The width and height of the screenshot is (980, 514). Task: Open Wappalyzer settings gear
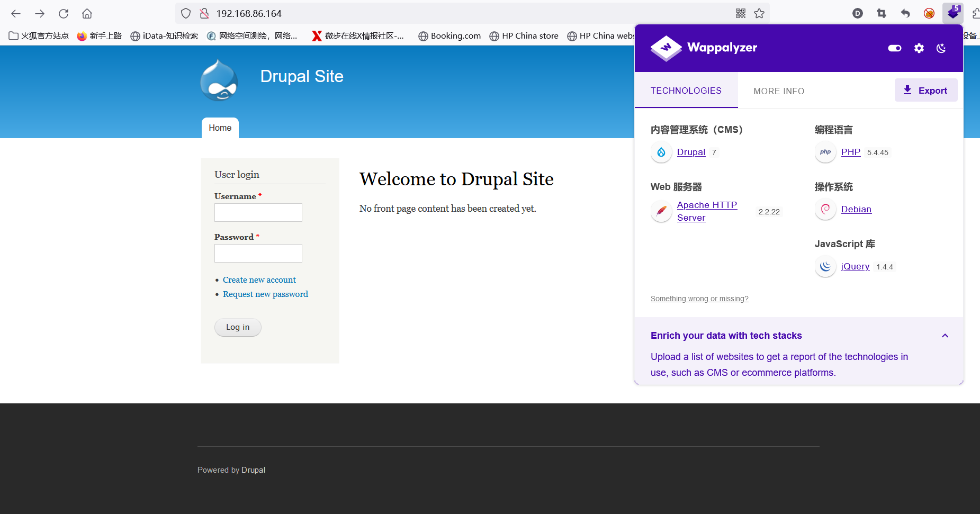click(919, 48)
